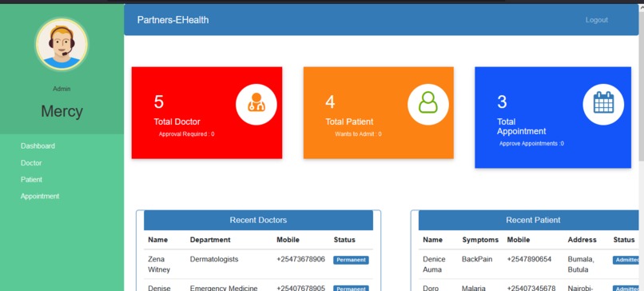This screenshot has width=644, height=291.
Task: Select mobile number +25473678906
Action: coord(300,259)
